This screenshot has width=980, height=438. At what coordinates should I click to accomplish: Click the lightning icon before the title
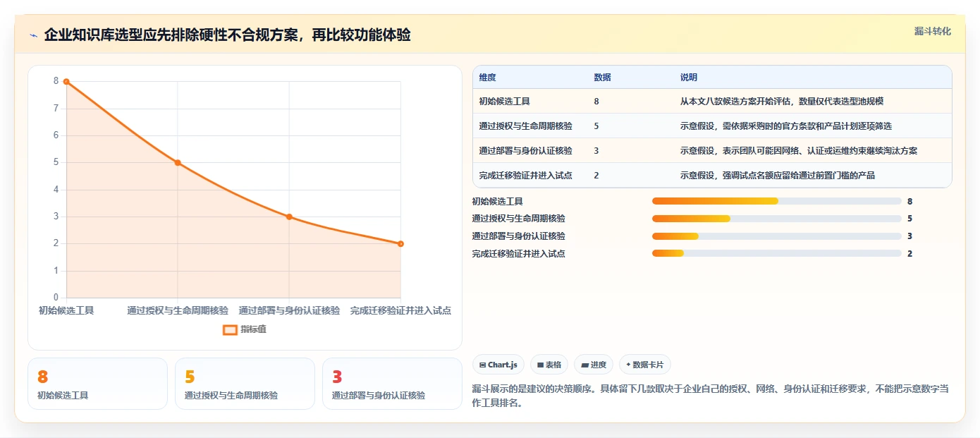(x=33, y=35)
